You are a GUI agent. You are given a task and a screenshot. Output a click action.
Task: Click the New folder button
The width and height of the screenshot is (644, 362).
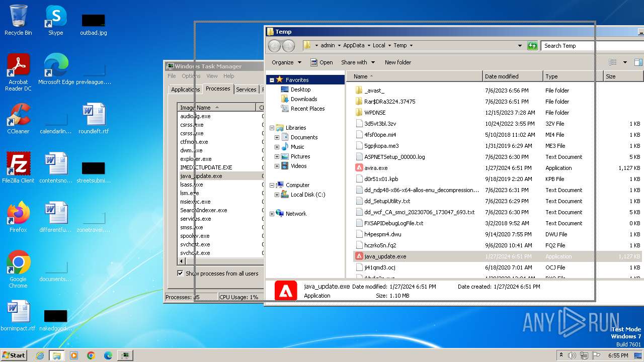(398, 62)
